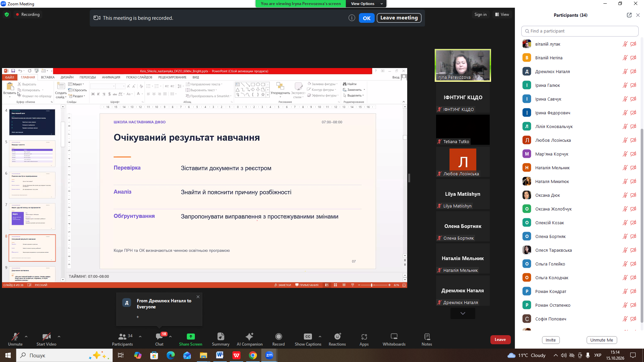The image size is (644, 362).
Task: Open Chat with 18 unread messages
Action: (x=159, y=339)
